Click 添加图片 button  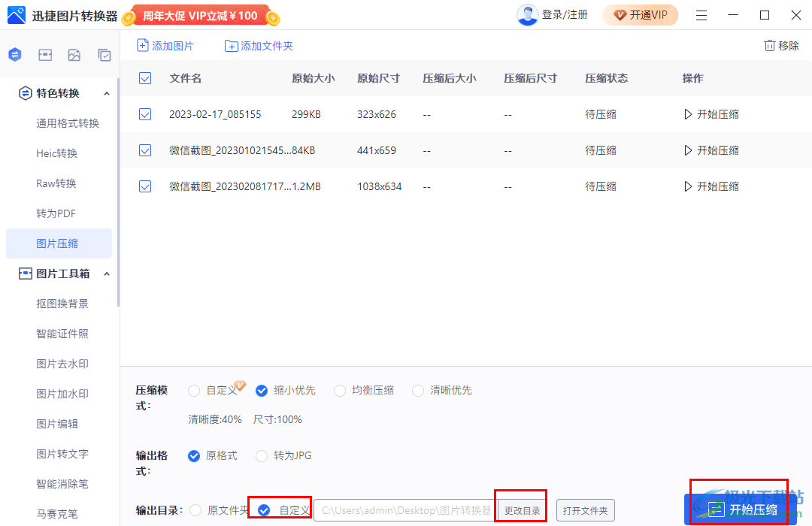tap(165, 46)
